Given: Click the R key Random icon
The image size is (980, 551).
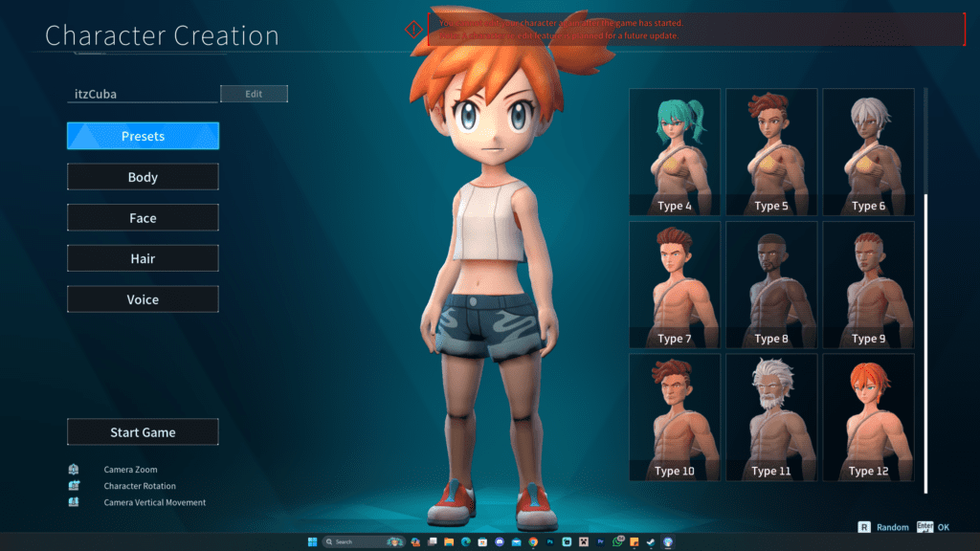Looking at the screenshot, I should (x=864, y=526).
